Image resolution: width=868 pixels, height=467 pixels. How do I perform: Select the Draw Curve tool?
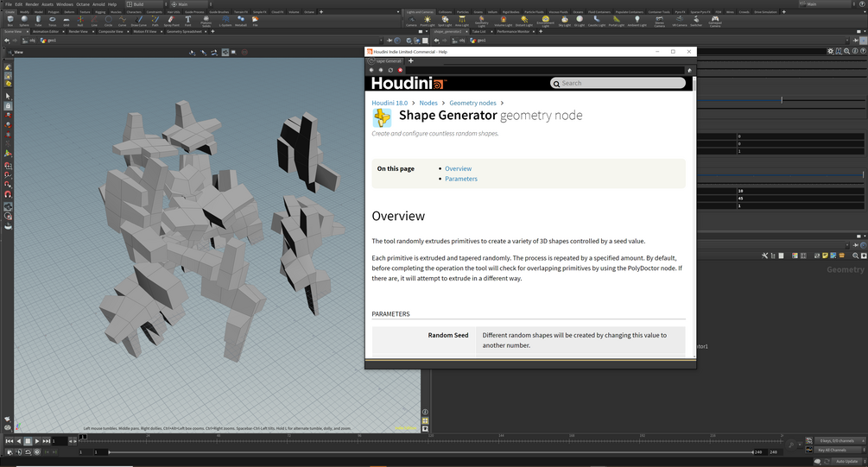[x=139, y=21]
